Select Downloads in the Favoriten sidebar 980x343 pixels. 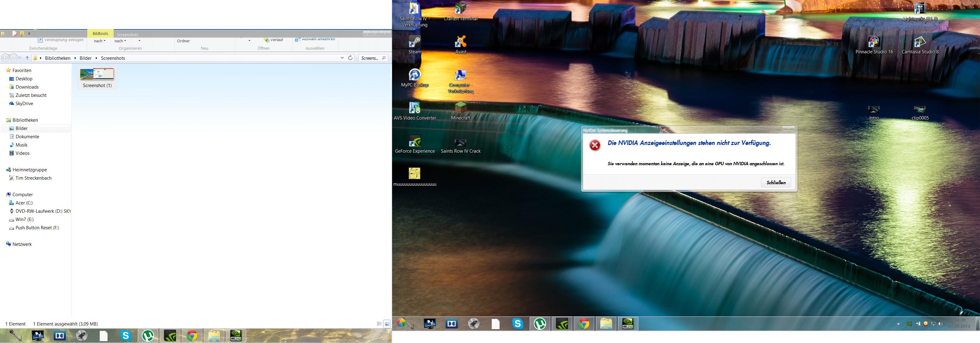[x=27, y=87]
